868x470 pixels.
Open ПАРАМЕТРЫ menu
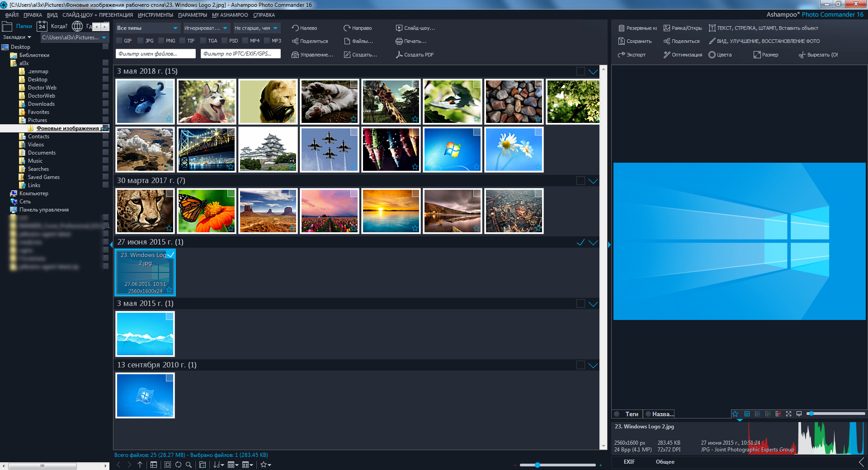[x=193, y=15]
